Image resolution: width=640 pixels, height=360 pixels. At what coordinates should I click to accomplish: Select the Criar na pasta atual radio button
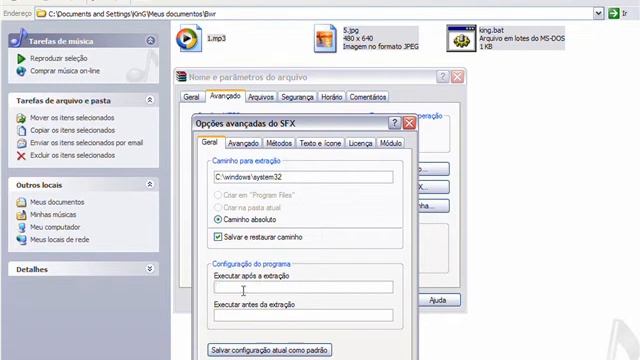point(218,207)
